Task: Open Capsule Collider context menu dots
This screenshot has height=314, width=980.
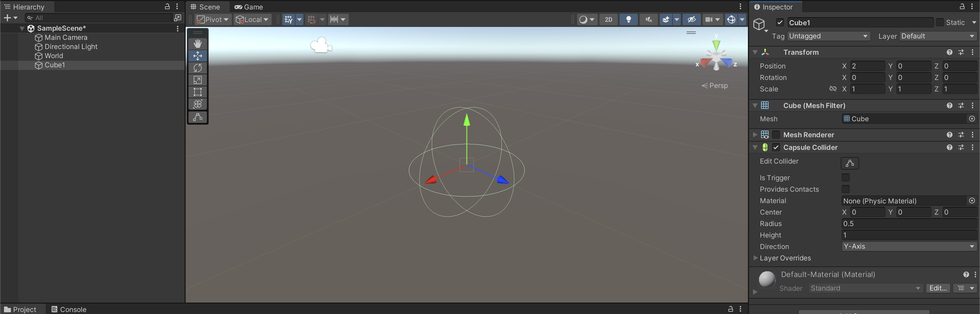Action: (x=972, y=148)
